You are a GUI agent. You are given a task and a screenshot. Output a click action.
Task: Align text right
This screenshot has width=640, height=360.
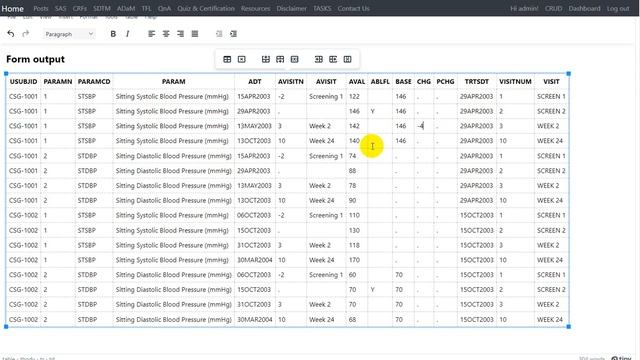tap(180, 34)
